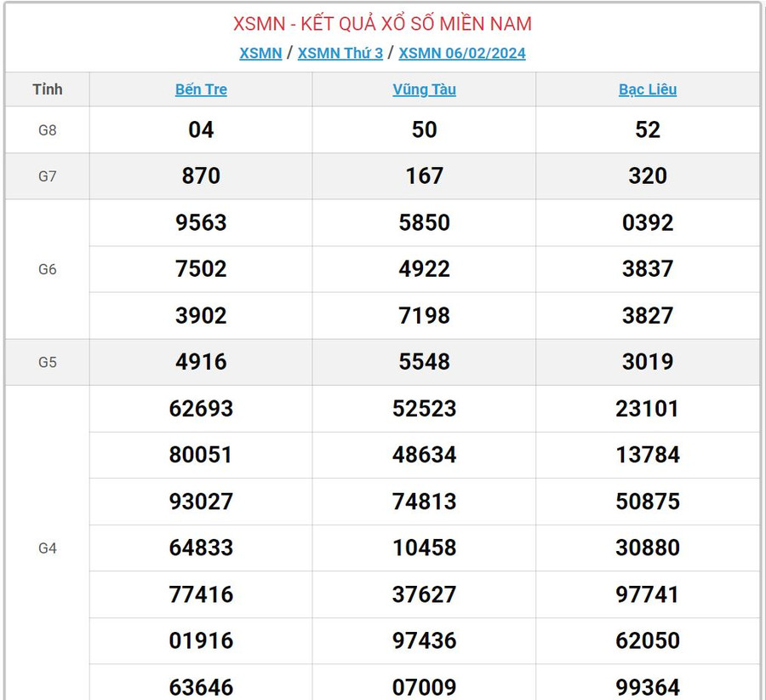Viewport: 766px width, 700px height.
Task: Click the Bến Tre G8 result 04
Action: pos(201,129)
